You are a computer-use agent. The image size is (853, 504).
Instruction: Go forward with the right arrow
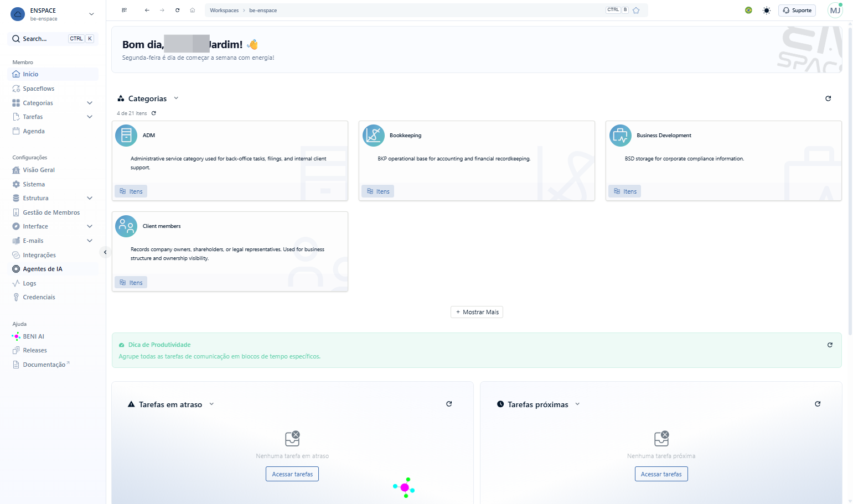pyautogui.click(x=162, y=11)
